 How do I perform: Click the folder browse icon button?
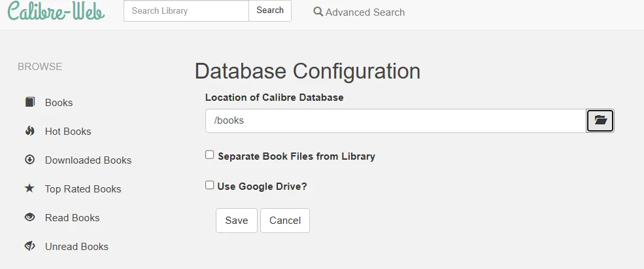(x=600, y=121)
